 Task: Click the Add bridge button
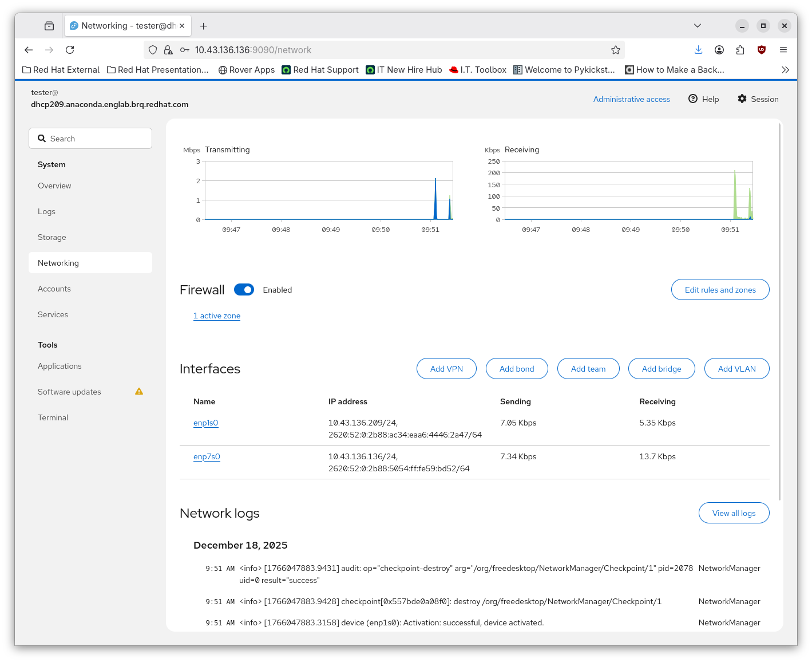click(x=662, y=369)
